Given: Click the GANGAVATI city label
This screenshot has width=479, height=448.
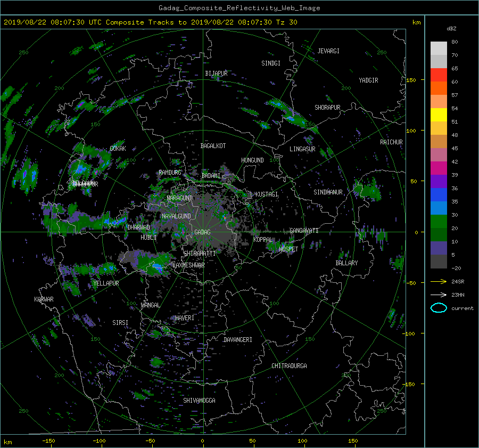Looking at the screenshot, I should click(304, 231).
